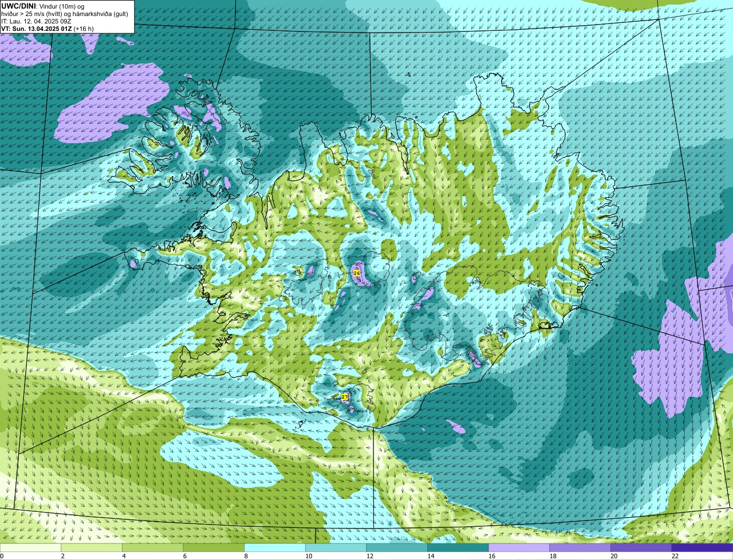This screenshot has width=733, height=560.
Task: Select the light cyan swatch between 8 and 10
Action: tap(274, 548)
